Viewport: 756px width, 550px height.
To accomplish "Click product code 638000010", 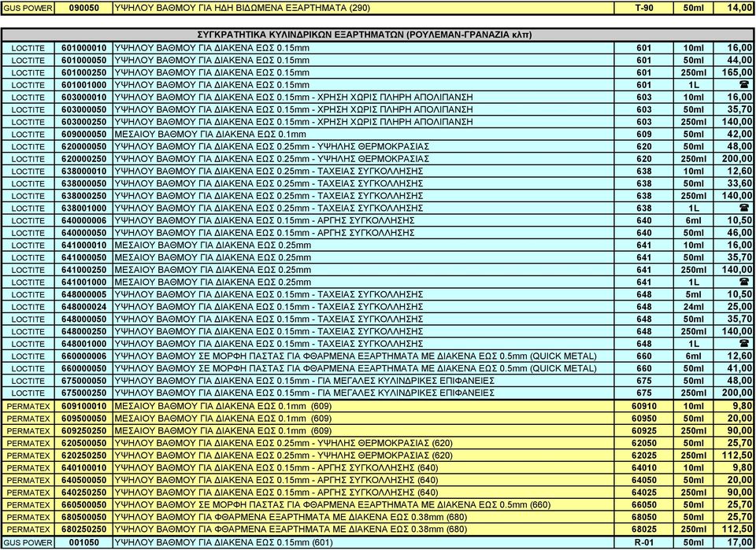I will click(x=84, y=171).
